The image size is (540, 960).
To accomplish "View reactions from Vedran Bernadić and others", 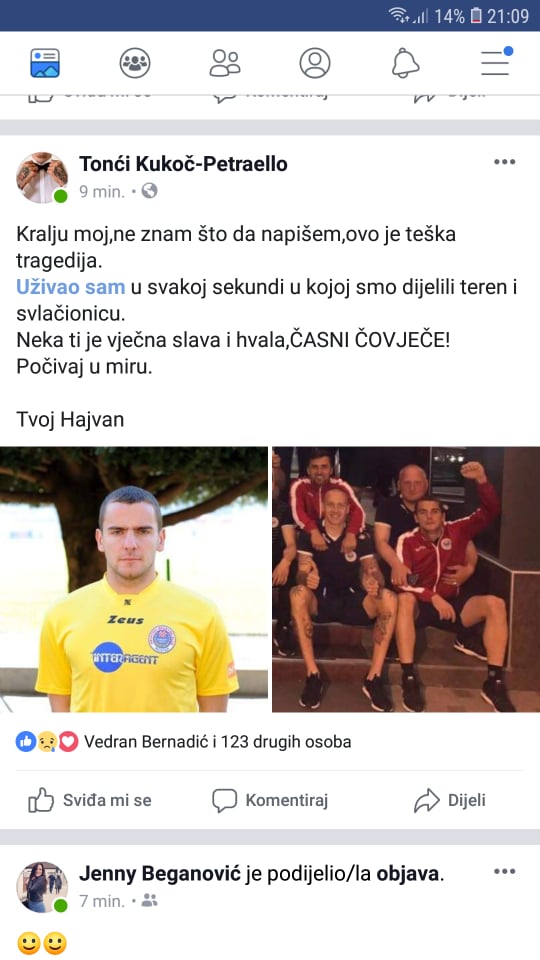I will (x=184, y=742).
